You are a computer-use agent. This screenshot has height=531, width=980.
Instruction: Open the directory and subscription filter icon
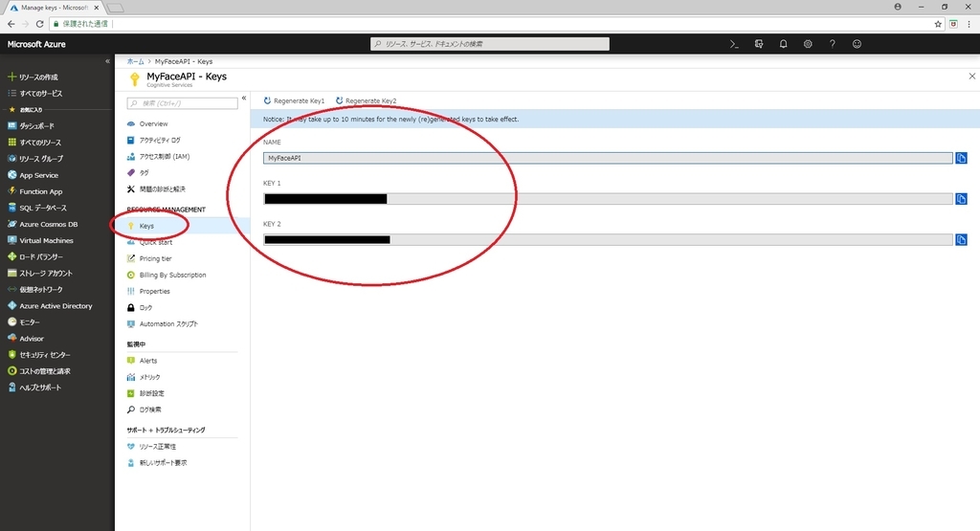[x=759, y=44]
